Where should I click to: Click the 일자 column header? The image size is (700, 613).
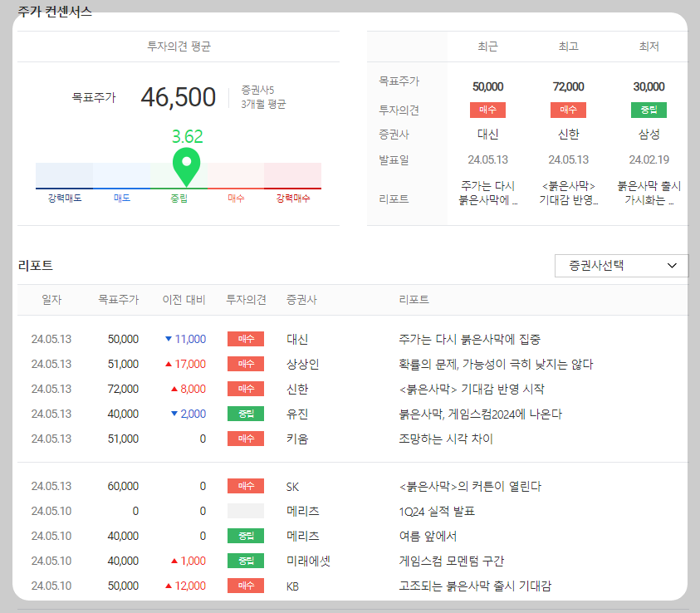51,300
